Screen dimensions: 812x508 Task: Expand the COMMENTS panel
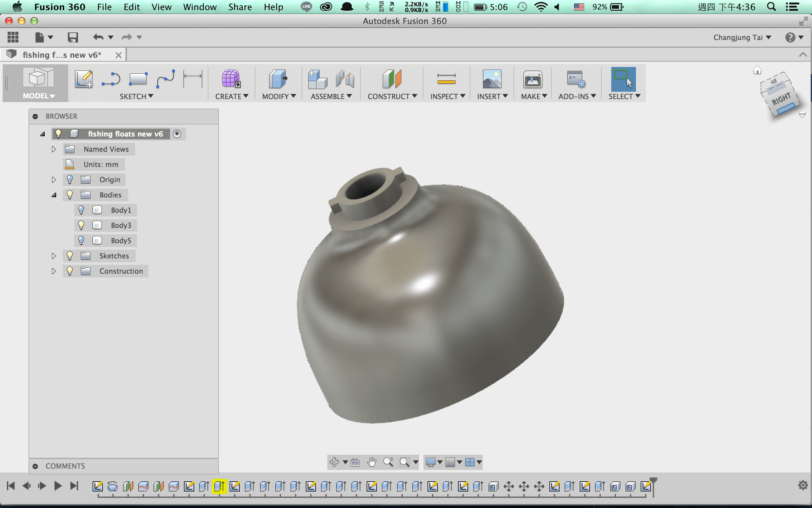[35, 466]
